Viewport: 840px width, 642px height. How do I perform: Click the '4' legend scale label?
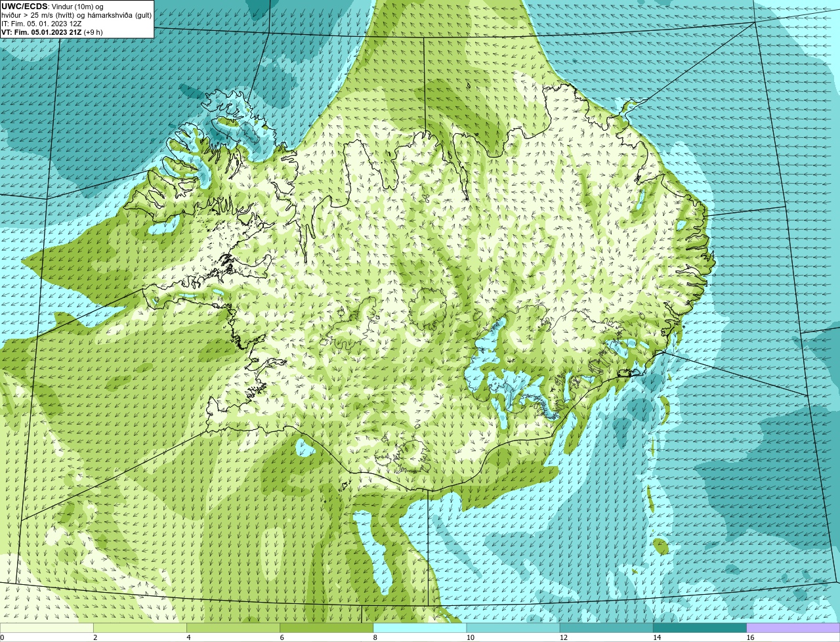pyautogui.click(x=188, y=637)
